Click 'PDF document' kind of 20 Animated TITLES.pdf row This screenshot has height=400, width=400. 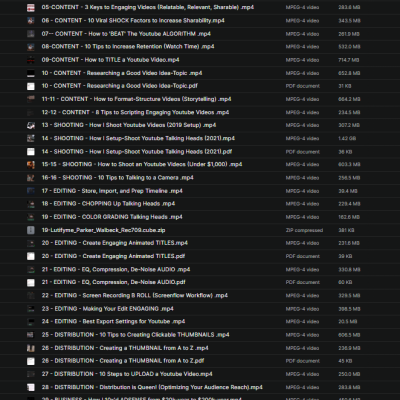point(303,256)
